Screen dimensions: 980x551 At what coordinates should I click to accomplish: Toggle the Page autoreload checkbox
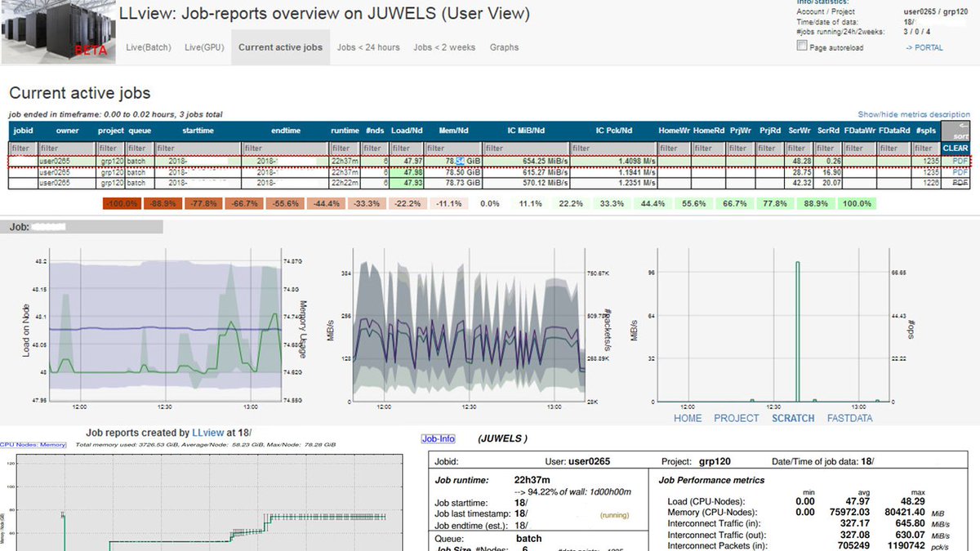coord(801,46)
